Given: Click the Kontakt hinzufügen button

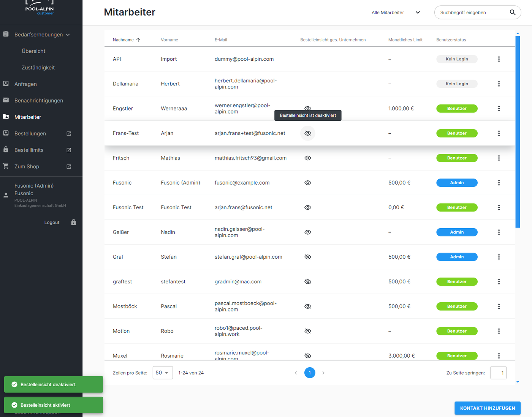Looking at the screenshot, I should coord(487,408).
